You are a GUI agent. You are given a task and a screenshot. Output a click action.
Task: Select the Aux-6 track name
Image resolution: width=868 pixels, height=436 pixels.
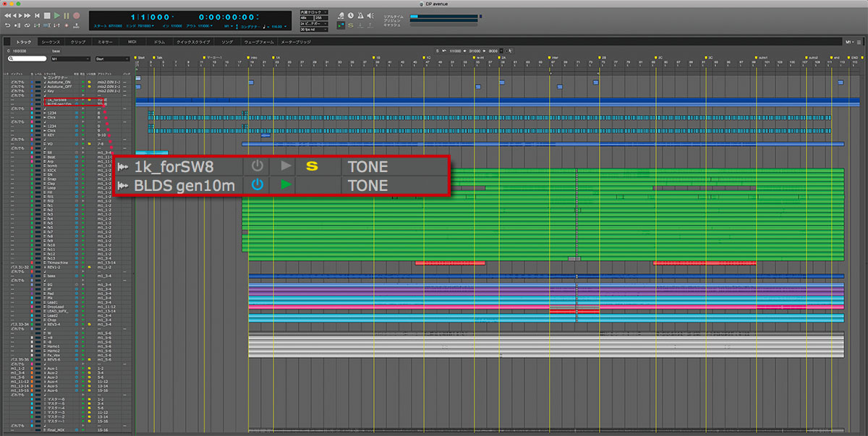pos(54,390)
